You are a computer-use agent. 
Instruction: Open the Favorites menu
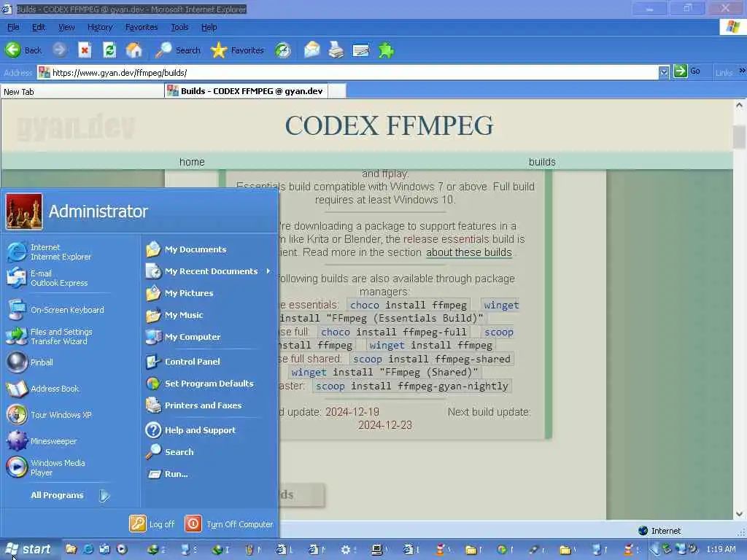click(142, 27)
